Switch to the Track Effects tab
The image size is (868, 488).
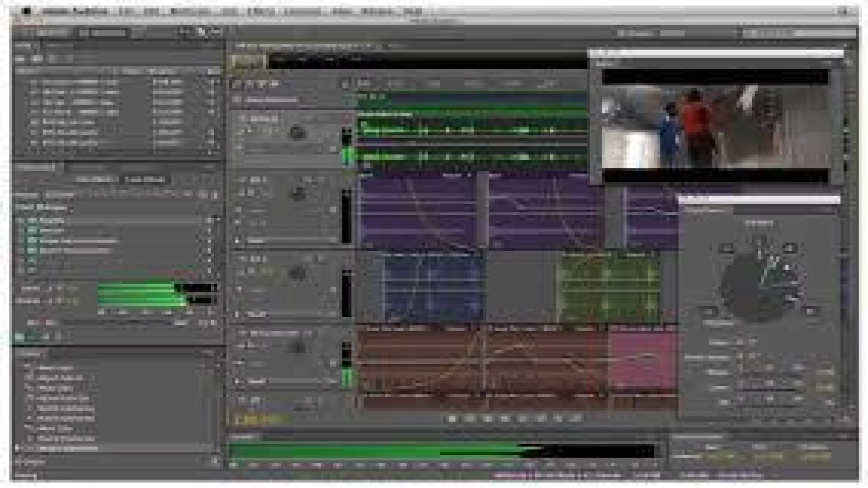[x=145, y=179]
